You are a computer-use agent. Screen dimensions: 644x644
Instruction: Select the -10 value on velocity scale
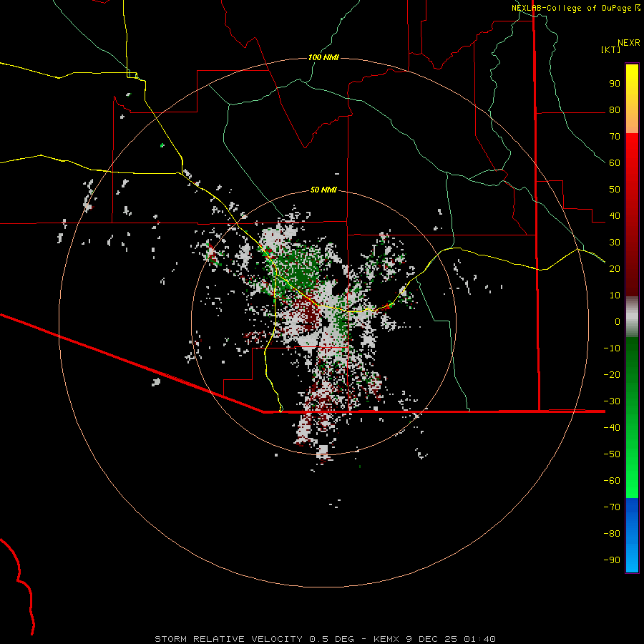pyautogui.click(x=612, y=348)
